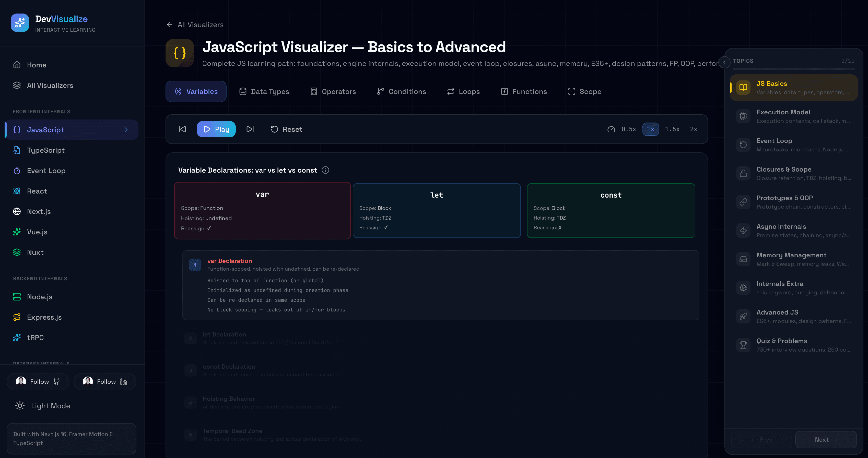Open Node.js in the sidebar

(72, 297)
